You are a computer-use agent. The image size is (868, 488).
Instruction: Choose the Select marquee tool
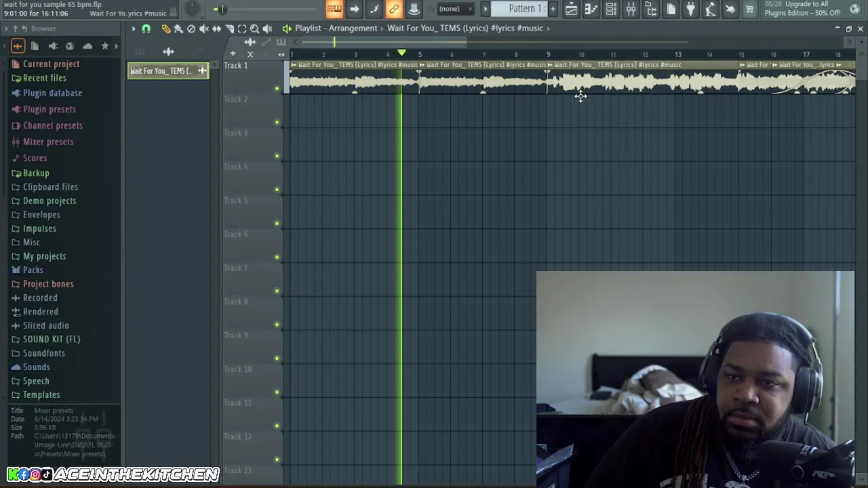coord(242,28)
